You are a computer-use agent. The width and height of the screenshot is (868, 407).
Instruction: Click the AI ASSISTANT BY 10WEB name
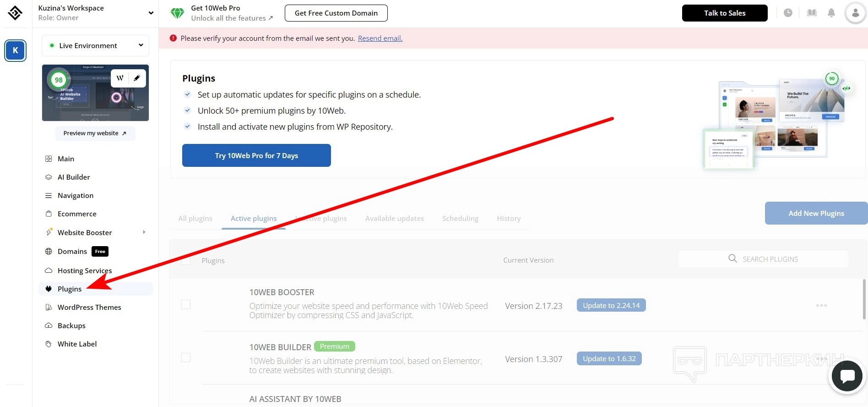[295, 399]
